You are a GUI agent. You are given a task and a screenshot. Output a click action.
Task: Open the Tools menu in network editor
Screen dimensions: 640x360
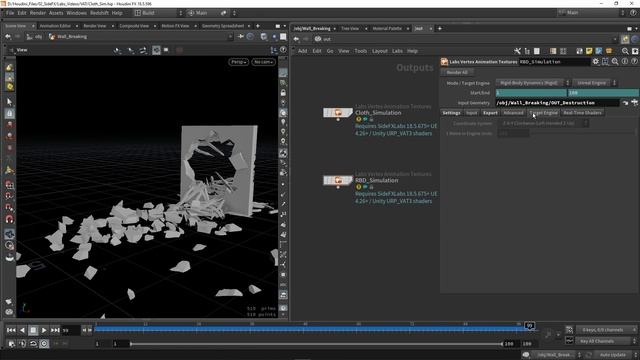(360, 51)
